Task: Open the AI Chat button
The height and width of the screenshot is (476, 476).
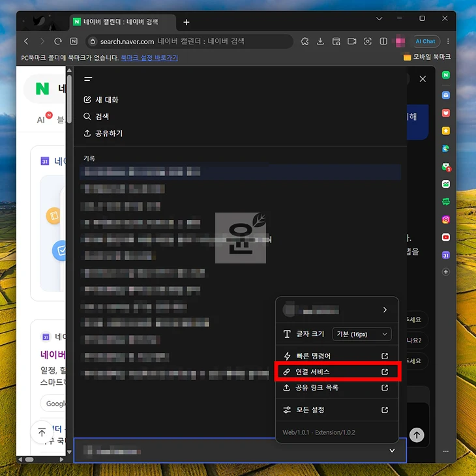Action: pyautogui.click(x=425, y=41)
